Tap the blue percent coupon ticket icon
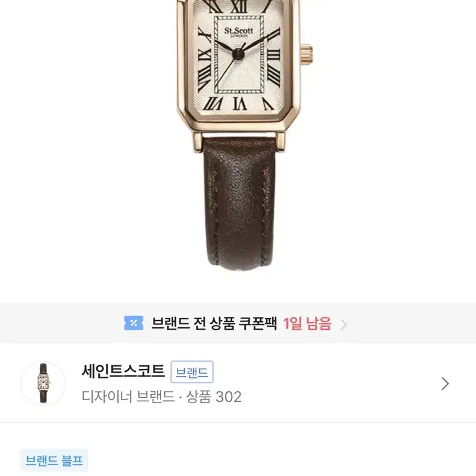 134,323
